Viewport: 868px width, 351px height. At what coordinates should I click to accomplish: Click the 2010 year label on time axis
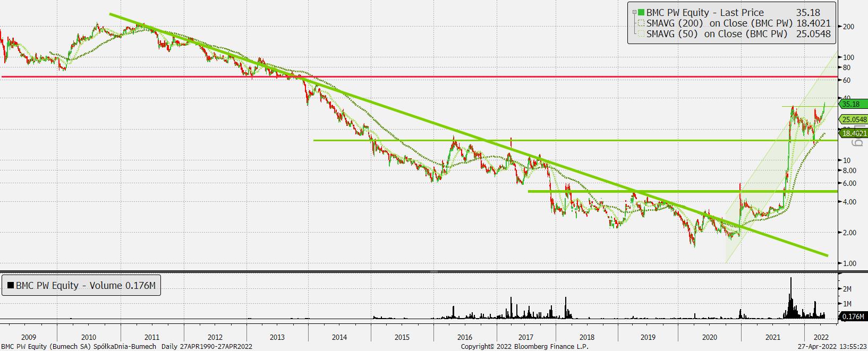click(89, 337)
